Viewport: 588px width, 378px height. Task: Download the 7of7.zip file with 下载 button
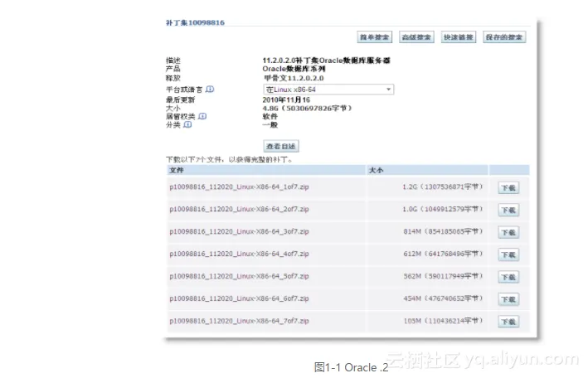click(x=508, y=322)
